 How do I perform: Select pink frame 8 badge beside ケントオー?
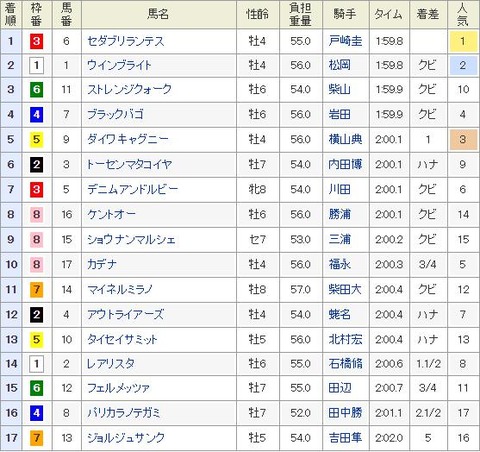36,215
